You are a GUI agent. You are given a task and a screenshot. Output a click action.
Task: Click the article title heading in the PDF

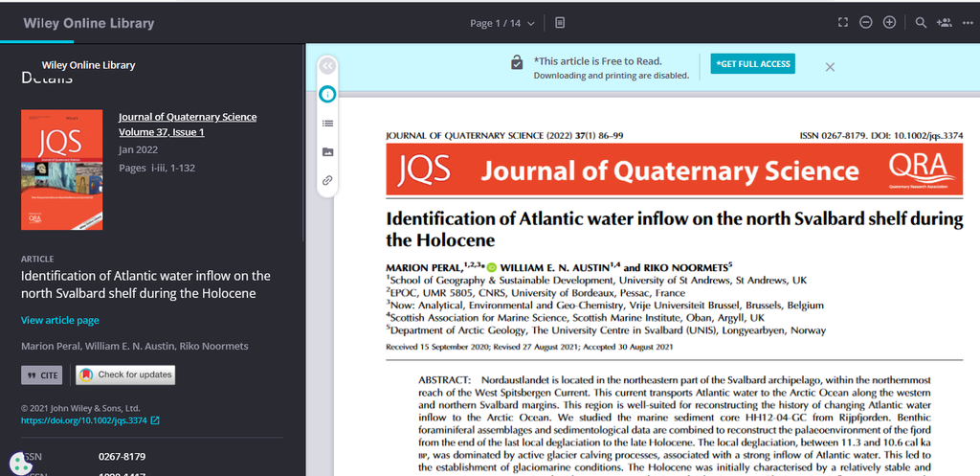675,229
